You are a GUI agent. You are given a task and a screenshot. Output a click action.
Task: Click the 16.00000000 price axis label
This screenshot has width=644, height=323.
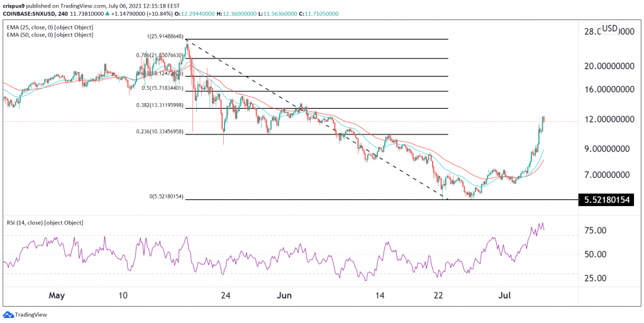608,89
